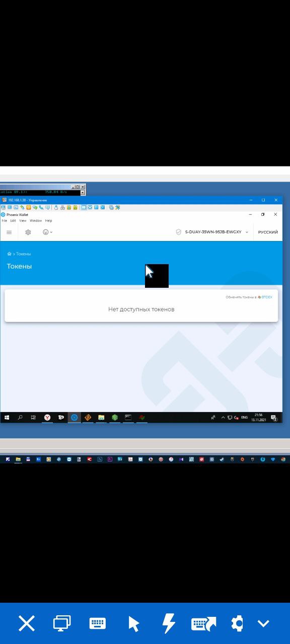Screen dimensions: 290x644
Task: Go to home via breadcrumb icon
Action: (x=9, y=254)
